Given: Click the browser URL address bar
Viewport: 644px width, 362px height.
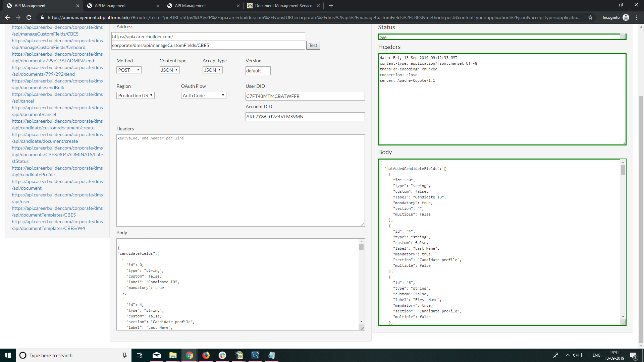Looking at the screenshot, I should (314, 17).
